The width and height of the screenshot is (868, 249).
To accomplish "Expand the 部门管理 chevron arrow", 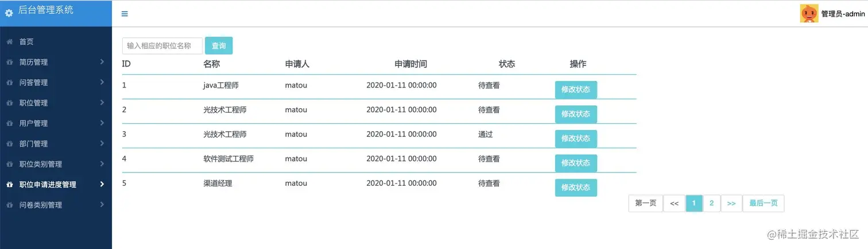I will point(102,143).
